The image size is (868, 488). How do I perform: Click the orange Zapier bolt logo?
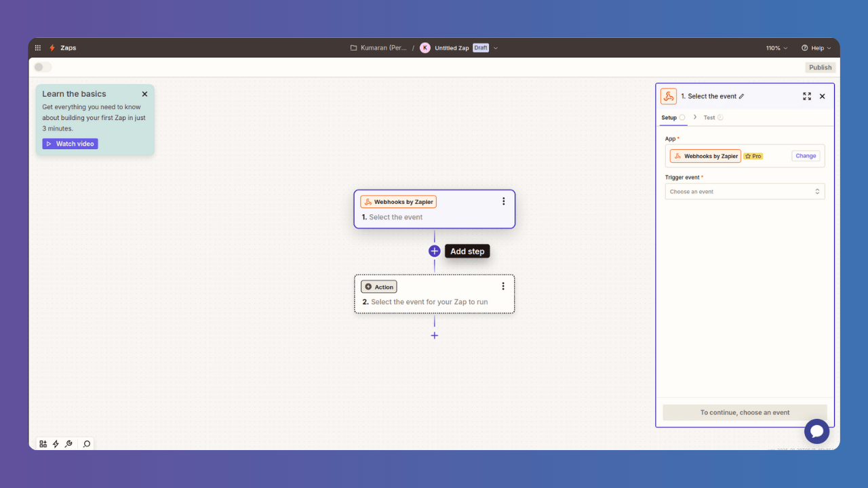tap(52, 48)
